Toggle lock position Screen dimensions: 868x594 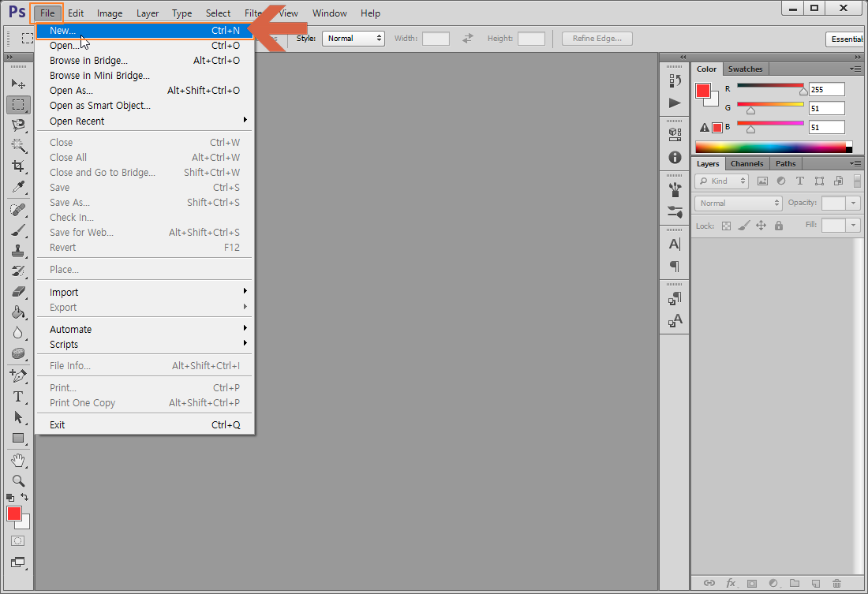[761, 226]
